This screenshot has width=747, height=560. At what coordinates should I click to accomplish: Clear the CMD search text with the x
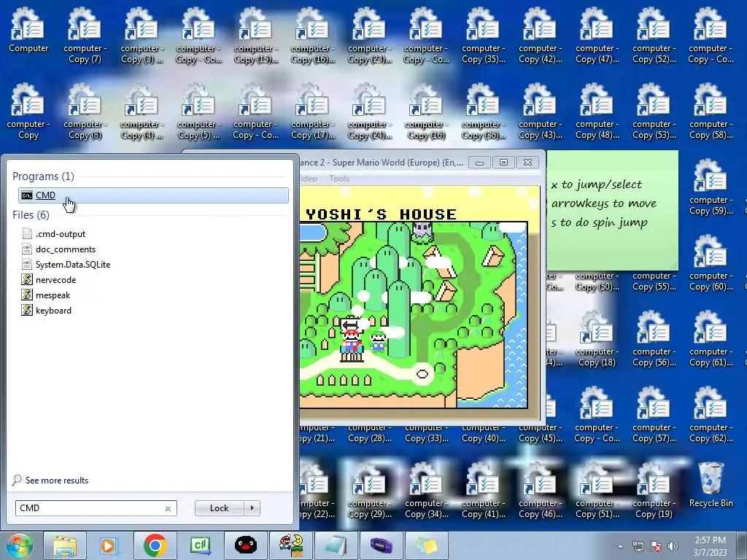(168, 508)
